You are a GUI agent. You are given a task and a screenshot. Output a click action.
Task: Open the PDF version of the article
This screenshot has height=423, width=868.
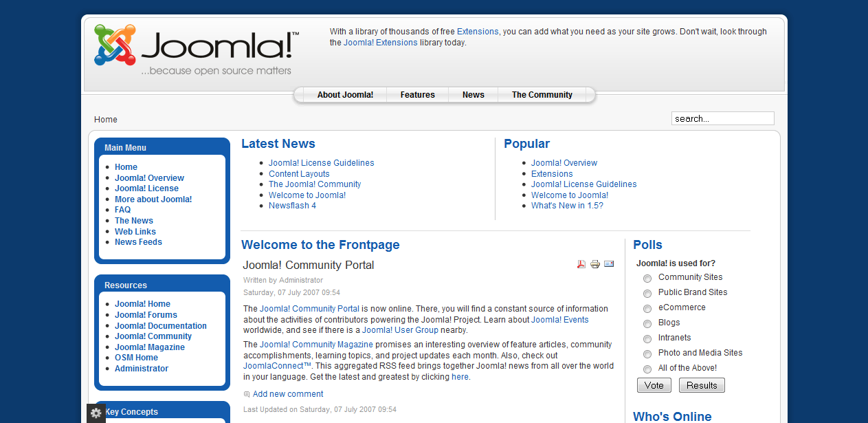point(581,264)
